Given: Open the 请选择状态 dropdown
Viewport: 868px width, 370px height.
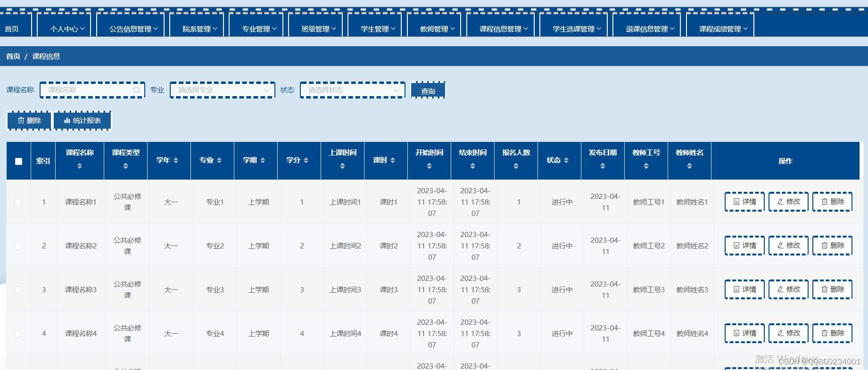Looking at the screenshot, I should pos(352,90).
